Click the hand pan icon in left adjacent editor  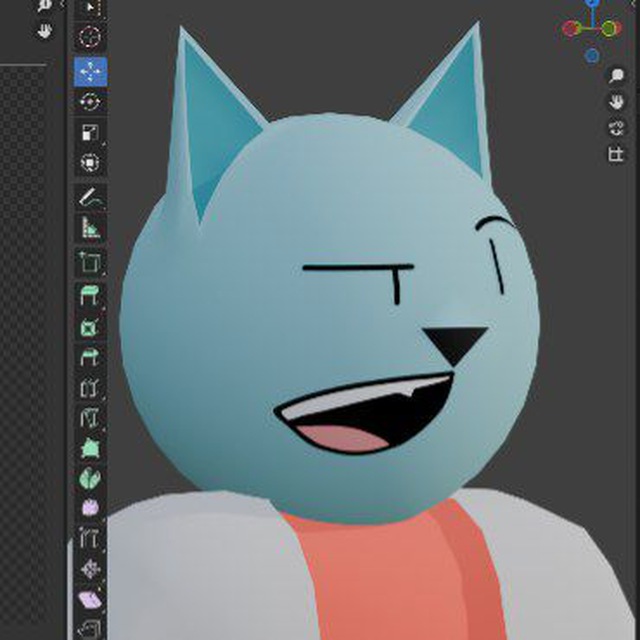click(44, 31)
